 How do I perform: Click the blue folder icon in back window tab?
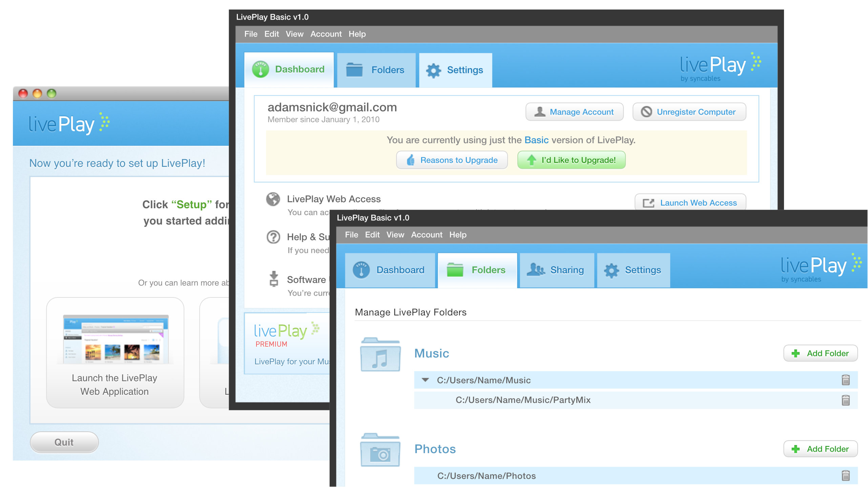point(354,70)
